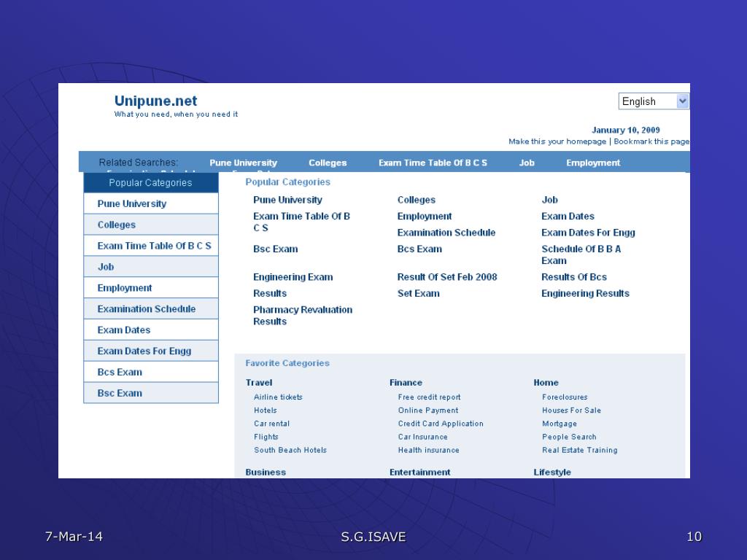Click the Lifestyle category heading
This screenshot has height=560, width=747.
tap(551, 472)
